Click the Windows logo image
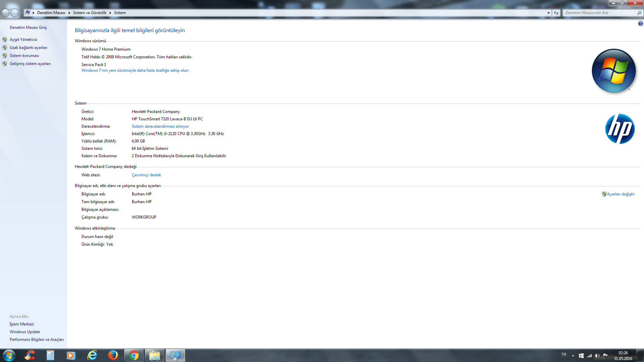The image size is (644, 362). pos(614,71)
